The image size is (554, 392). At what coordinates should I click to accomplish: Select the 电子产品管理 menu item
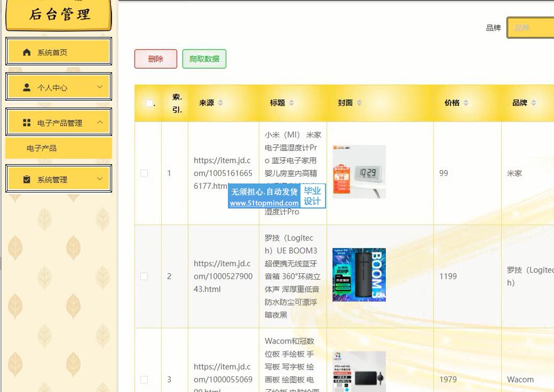point(59,122)
